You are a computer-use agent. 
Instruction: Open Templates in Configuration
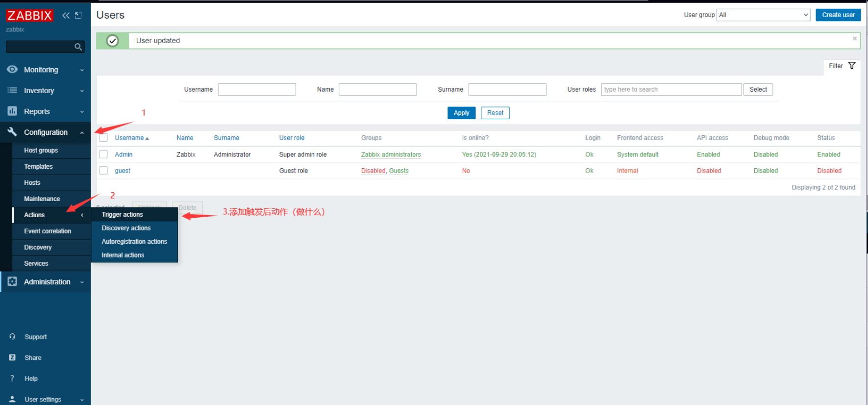[x=38, y=166]
